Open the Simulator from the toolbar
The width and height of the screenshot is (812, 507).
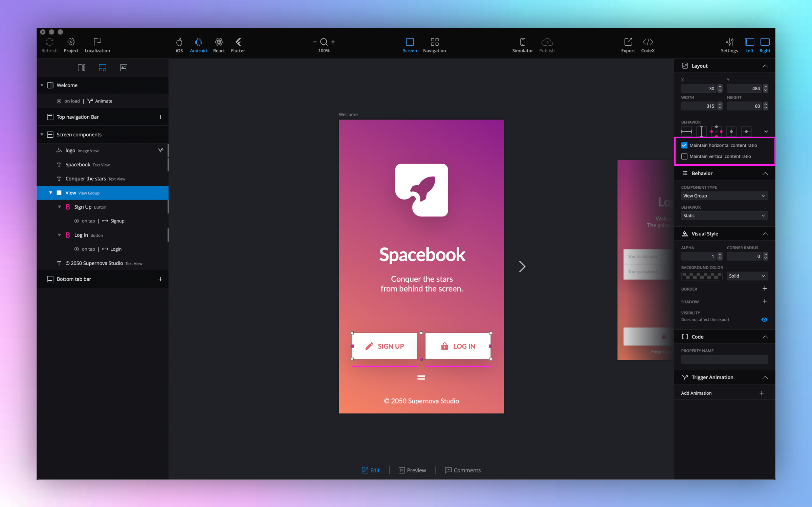click(x=522, y=42)
